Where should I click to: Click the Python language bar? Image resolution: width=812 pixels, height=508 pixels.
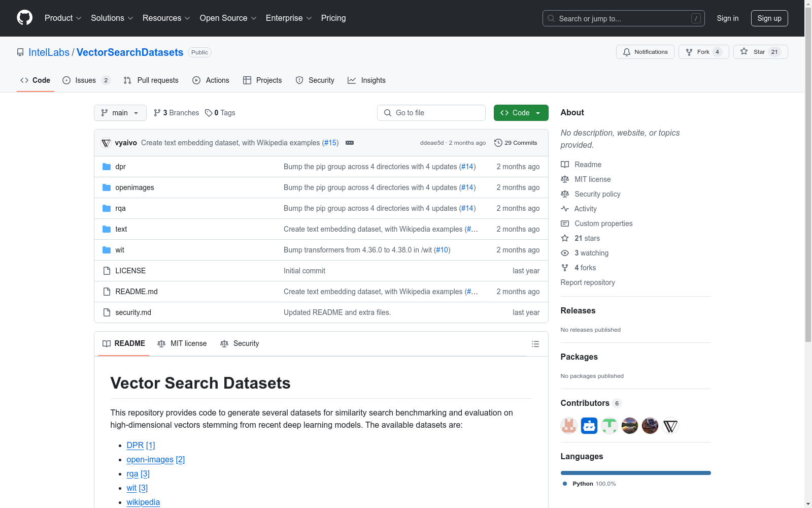click(x=636, y=473)
